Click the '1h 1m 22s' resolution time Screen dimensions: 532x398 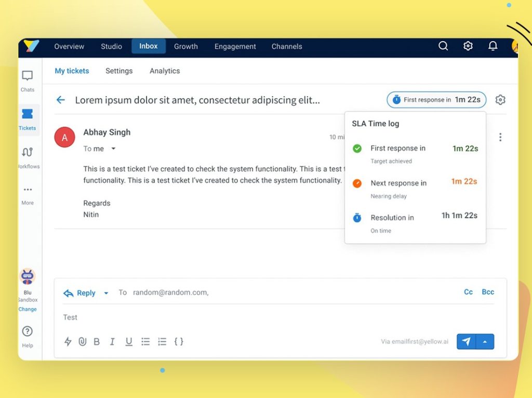[x=459, y=216]
